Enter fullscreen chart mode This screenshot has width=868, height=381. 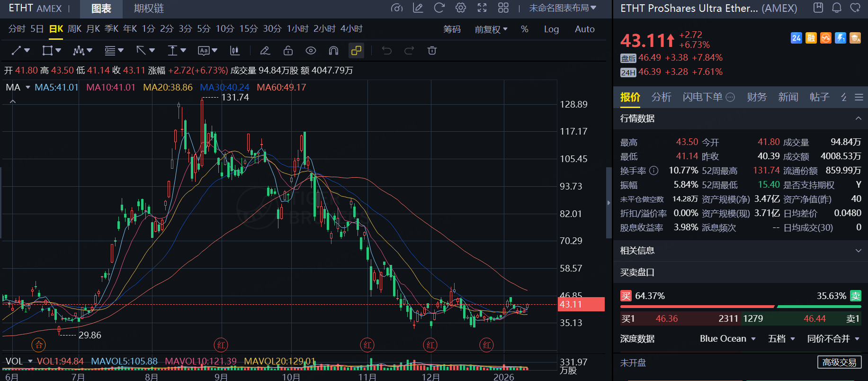[482, 8]
